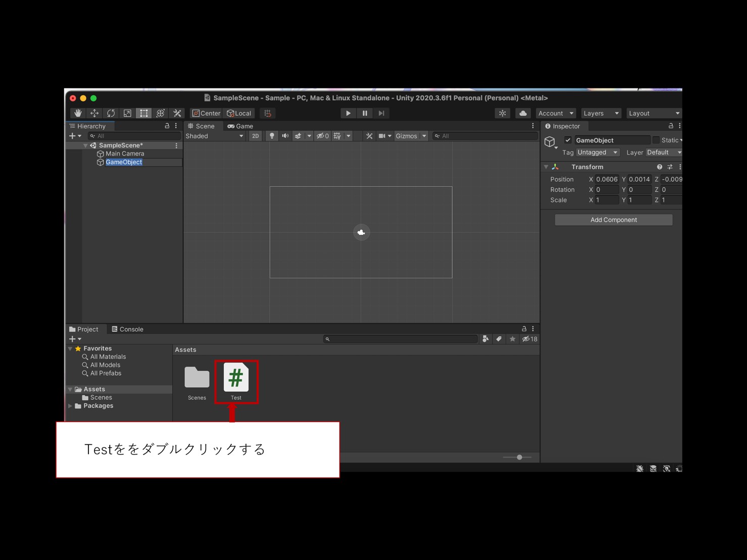Click the Scene search field

(x=485, y=136)
